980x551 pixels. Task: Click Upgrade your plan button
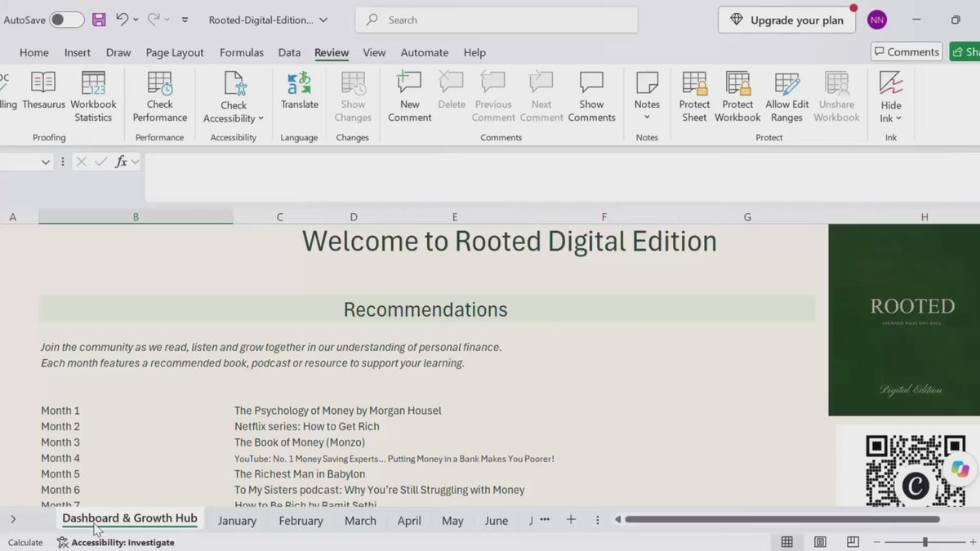(x=786, y=20)
